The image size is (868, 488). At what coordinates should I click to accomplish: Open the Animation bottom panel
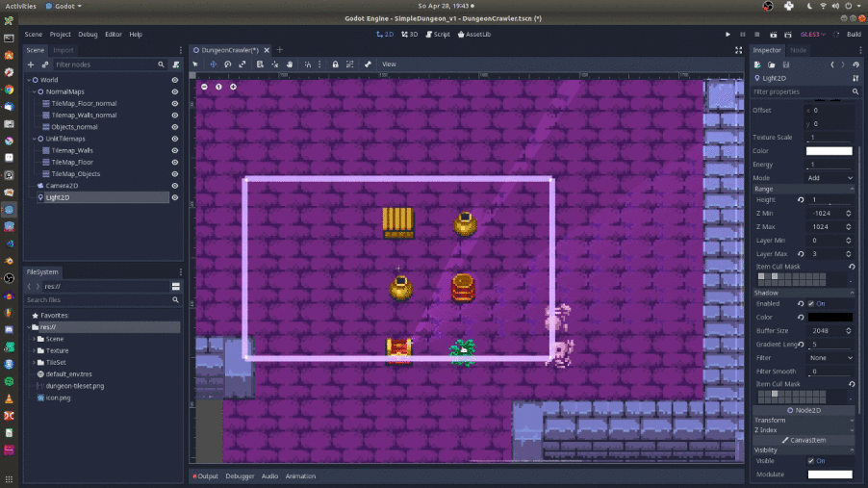(x=300, y=476)
